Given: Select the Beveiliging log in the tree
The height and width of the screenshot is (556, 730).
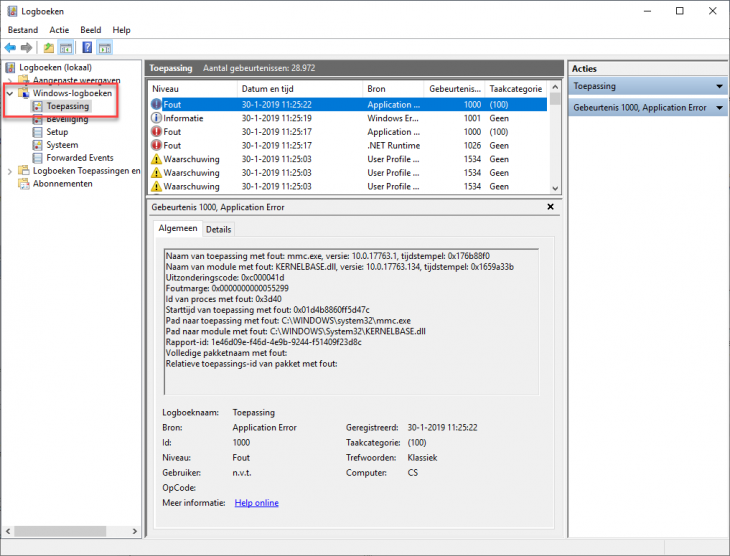Looking at the screenshot, I should coord(66,119).
